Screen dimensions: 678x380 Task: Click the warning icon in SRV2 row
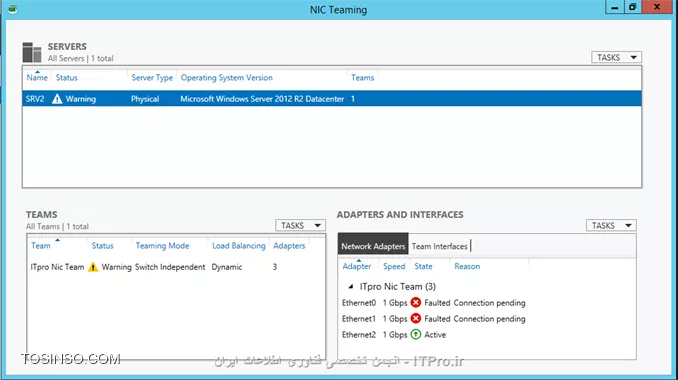coord(57,99)
